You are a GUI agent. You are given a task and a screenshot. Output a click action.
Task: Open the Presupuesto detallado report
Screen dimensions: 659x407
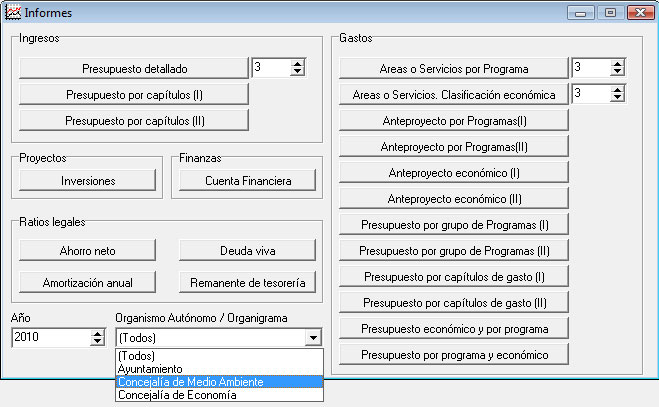(x=134, y=68)
